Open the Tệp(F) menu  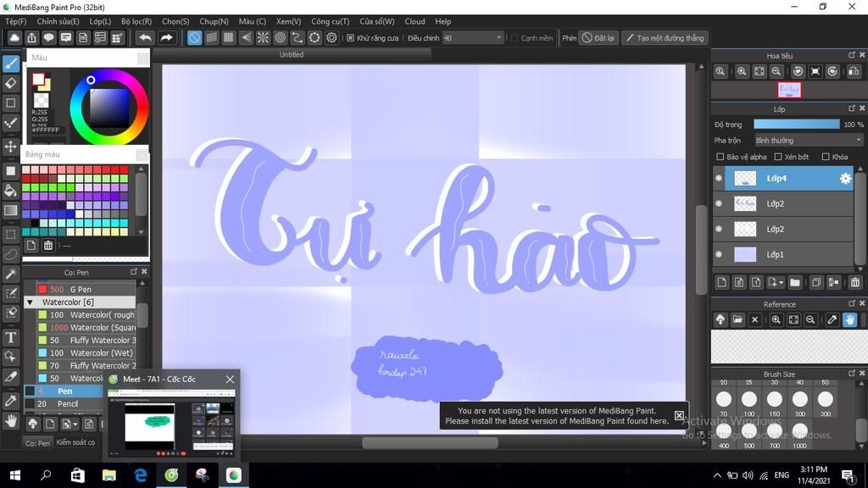tap(15, 21)
